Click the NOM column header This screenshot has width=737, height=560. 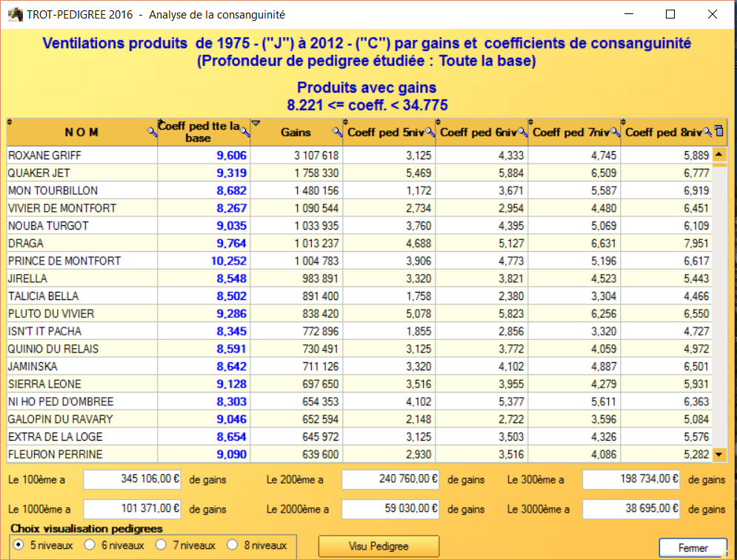81,132
